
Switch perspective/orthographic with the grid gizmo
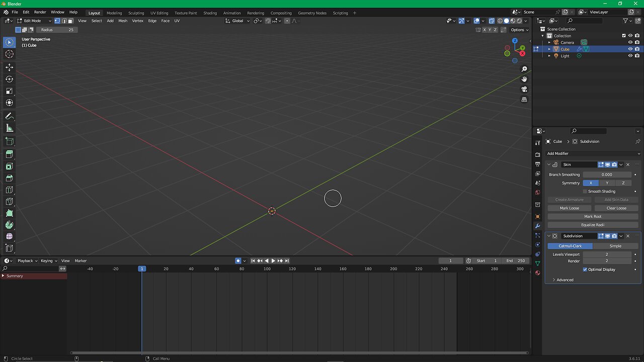pos(524,100)
